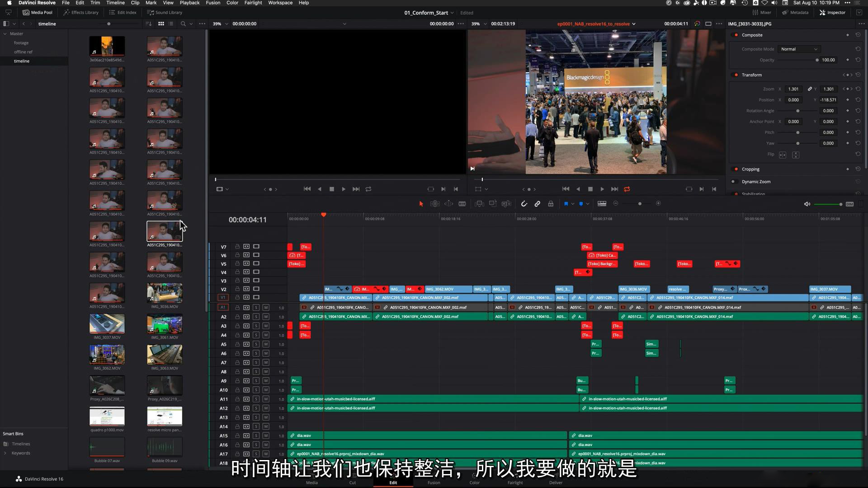Play the source viewer
Viewport: 868px width, 488px height.
click(344, 189)
